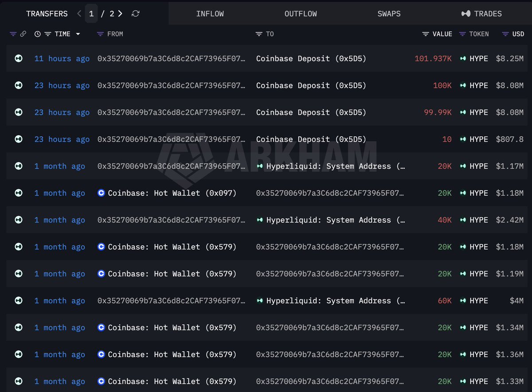Screen dimensions: 532x392
Task: Click chain icon on the 11 hours ago row
Action: 19,58
